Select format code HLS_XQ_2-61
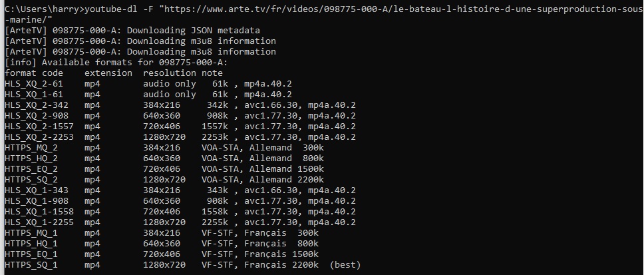The width and height of the screenshot is (644, 275). pyautogui.click(x=34, y=84)
